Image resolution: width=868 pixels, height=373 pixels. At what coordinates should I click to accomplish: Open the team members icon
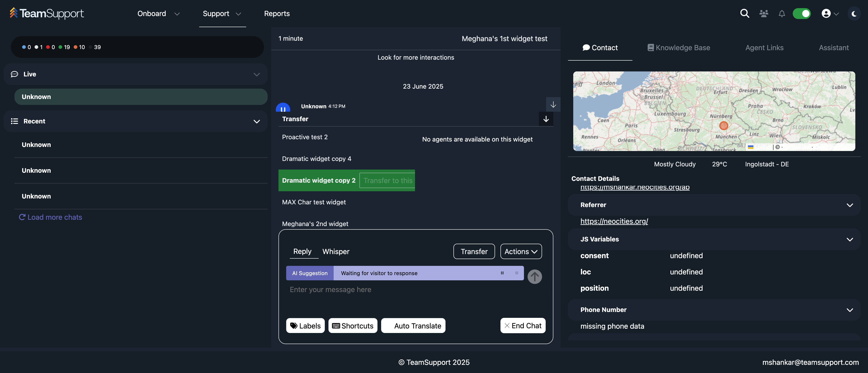[x=764, y=14]
